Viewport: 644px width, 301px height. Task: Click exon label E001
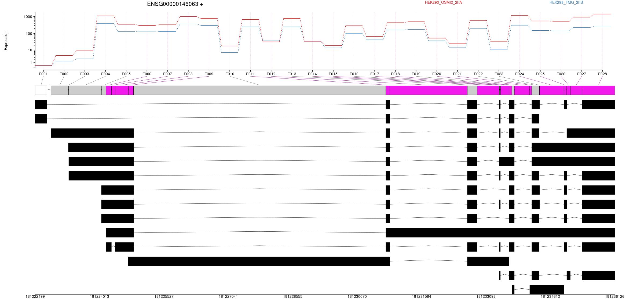tap(43, 74)
